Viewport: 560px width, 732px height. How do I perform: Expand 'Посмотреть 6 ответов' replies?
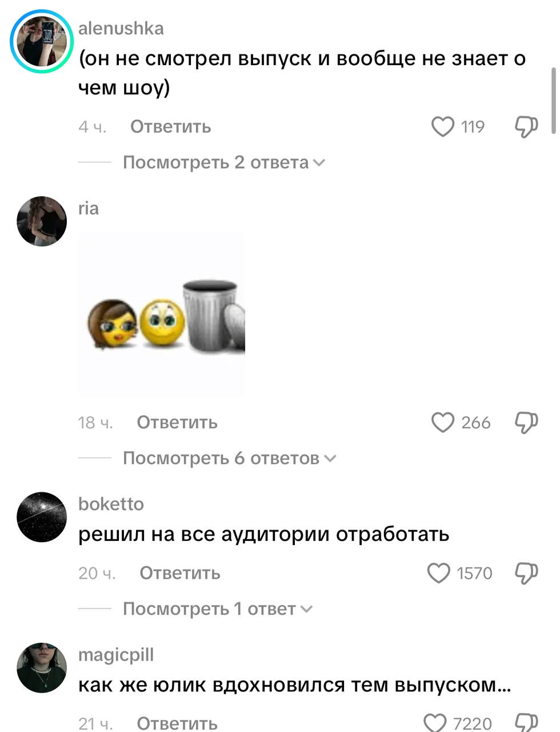[x=230, y=458]
